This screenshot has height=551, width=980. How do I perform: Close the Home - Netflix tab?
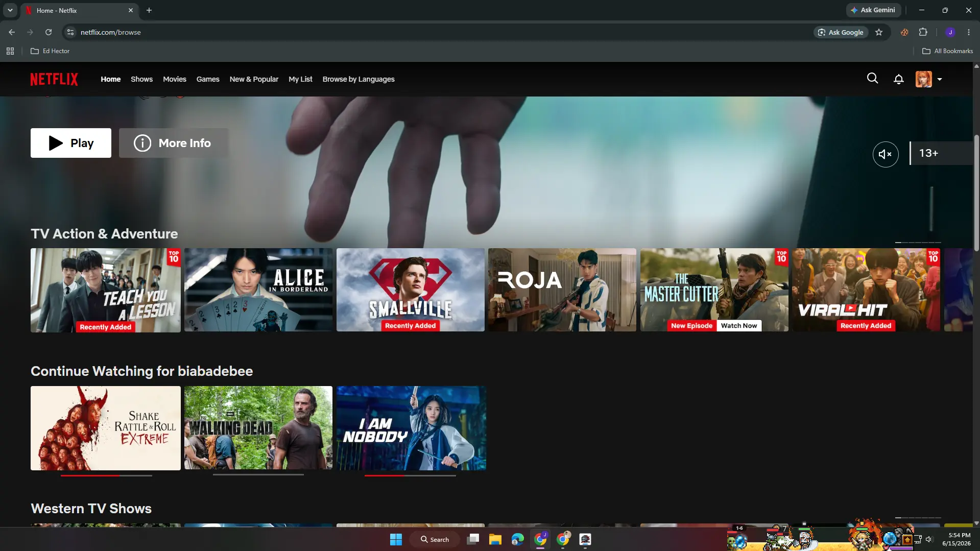(131, 10)
